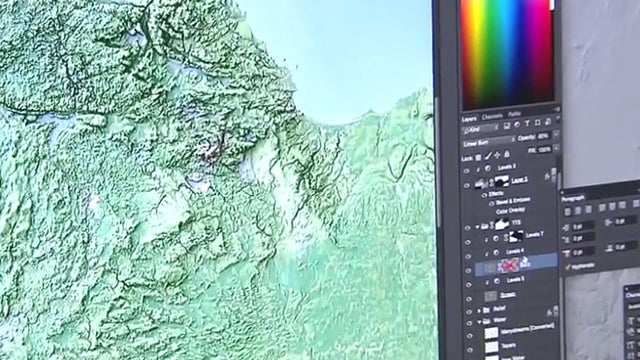Click center text icon in Paragraph panel
This screenshot has width=640, height=360.
578,211
